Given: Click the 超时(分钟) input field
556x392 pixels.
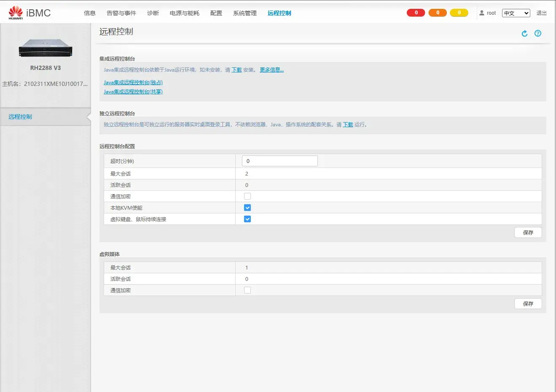Looking at the screenshot, I should point(280,161).
